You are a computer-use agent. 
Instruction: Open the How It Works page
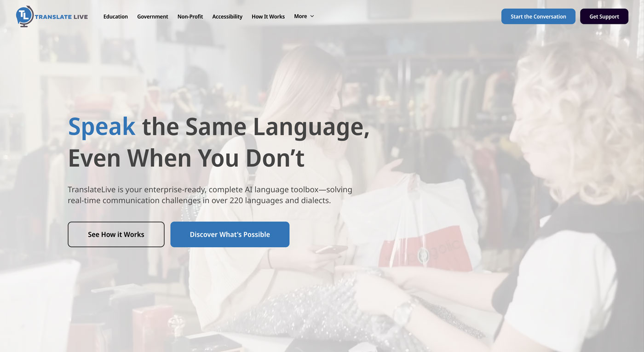pos(268,17)
